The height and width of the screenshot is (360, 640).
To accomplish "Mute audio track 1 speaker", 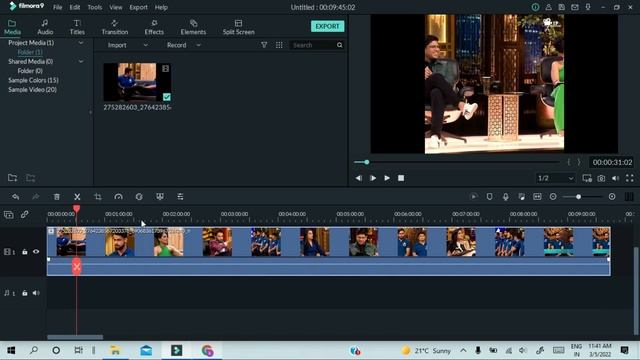I will [x=36, y=293].
